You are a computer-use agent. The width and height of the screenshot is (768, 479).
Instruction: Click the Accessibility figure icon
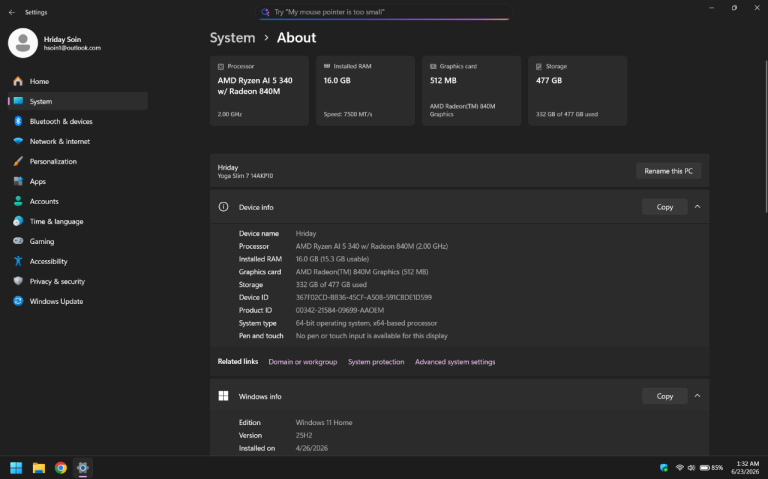18,261
